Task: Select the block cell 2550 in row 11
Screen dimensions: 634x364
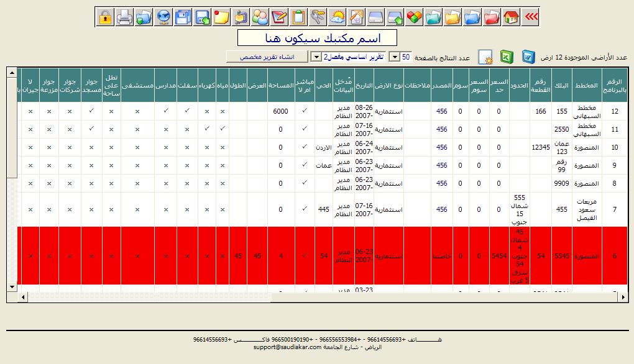Action: tap(562, 129)
